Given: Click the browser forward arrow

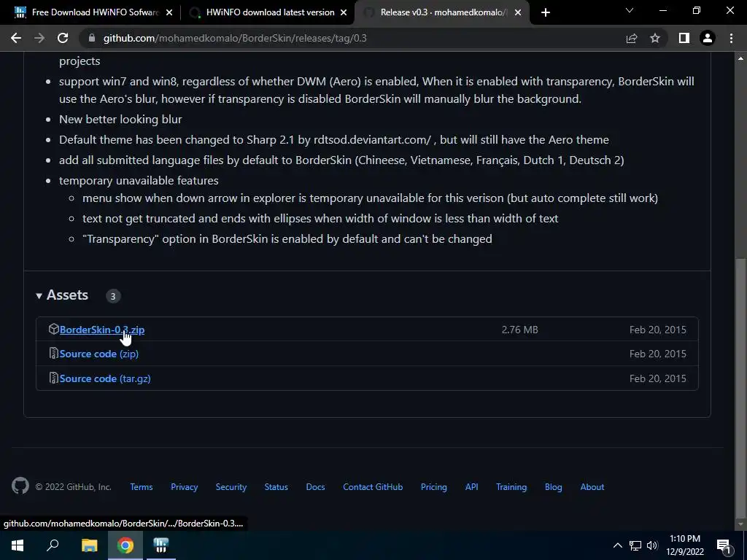Looking at the screenshot, I should 39,38.
